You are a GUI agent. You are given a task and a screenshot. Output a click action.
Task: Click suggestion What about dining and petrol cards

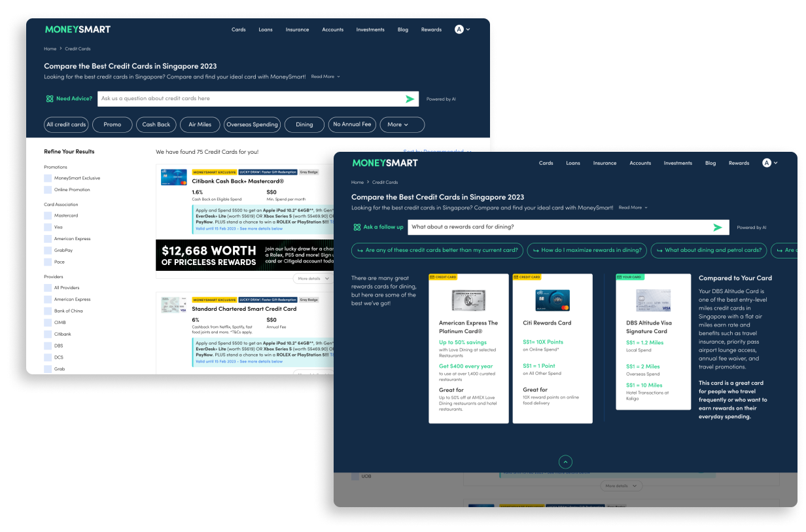[x=709, y=250]
